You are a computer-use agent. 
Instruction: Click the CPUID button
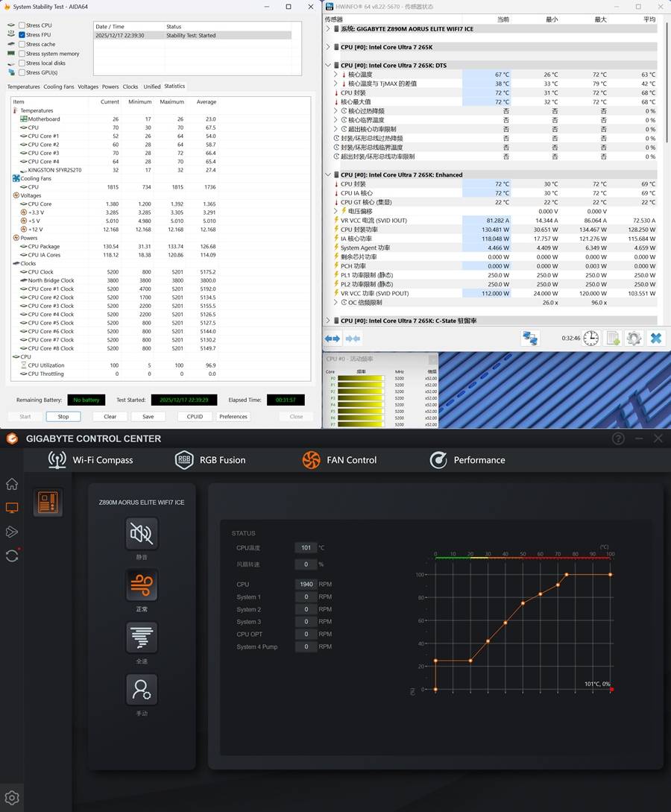[x=195, y=417]
